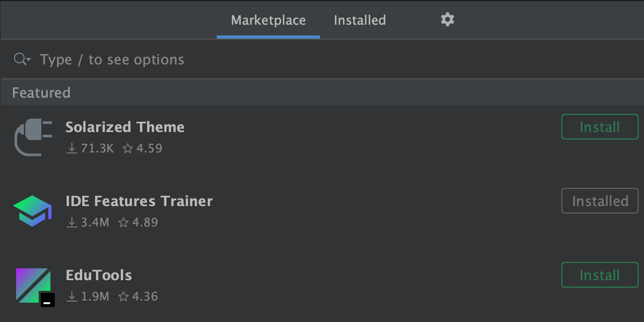This screenshot has width=644, height=322.
Task: Open the Solarized Theme plugin details
Action: (125, 127)
